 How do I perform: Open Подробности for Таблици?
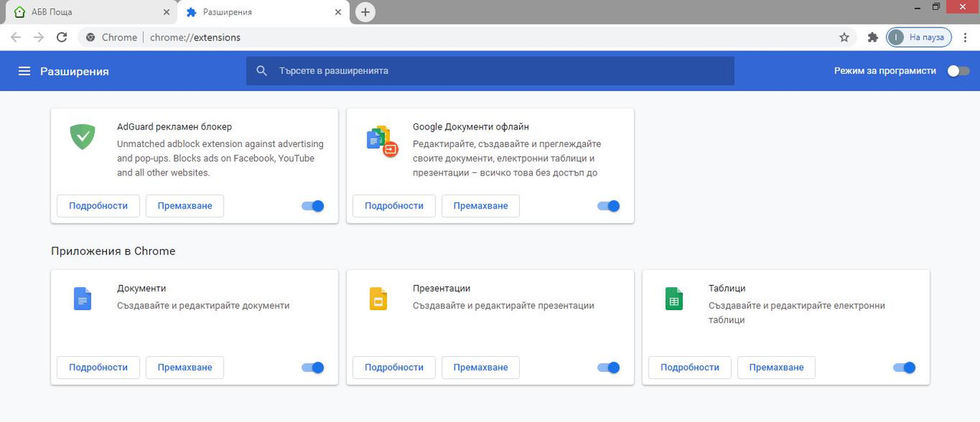coord(690,368)
